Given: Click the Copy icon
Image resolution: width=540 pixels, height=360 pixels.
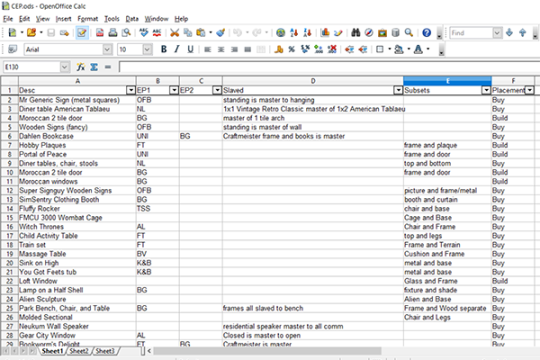Looking at the screenshot, I should tap(188, 33).
